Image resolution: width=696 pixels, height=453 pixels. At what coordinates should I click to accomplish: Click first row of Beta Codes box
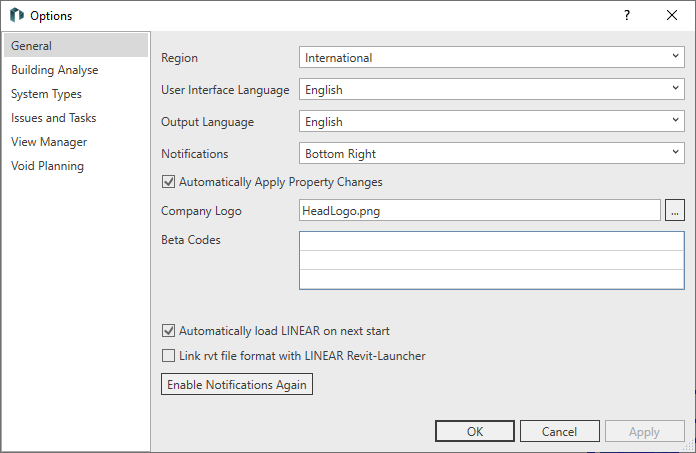click(x=491, y=241)
